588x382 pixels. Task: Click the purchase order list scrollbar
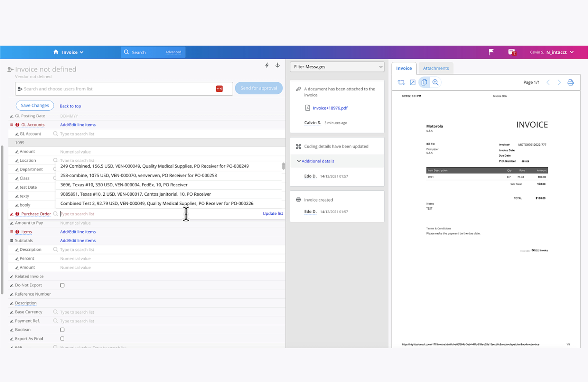(283, 166)
